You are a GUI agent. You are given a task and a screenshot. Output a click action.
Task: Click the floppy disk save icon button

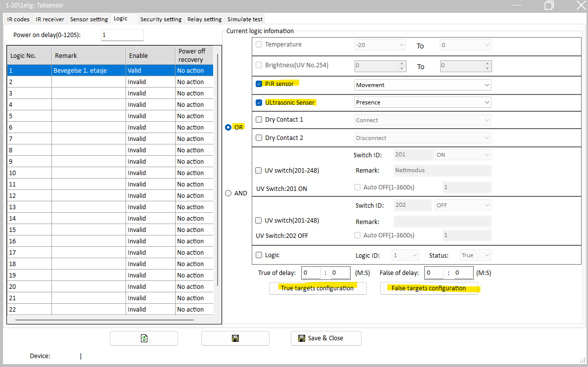pyautogui.click(x=235, y=338)
